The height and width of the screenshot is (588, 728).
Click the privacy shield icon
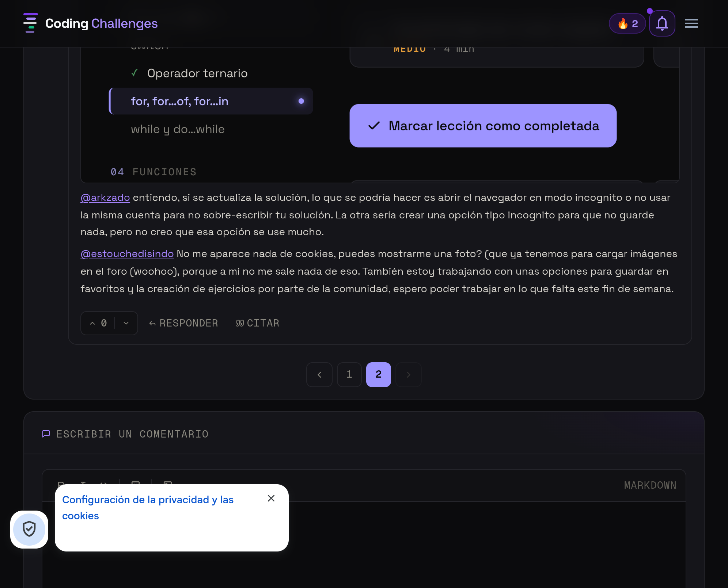tap(29, 529)
